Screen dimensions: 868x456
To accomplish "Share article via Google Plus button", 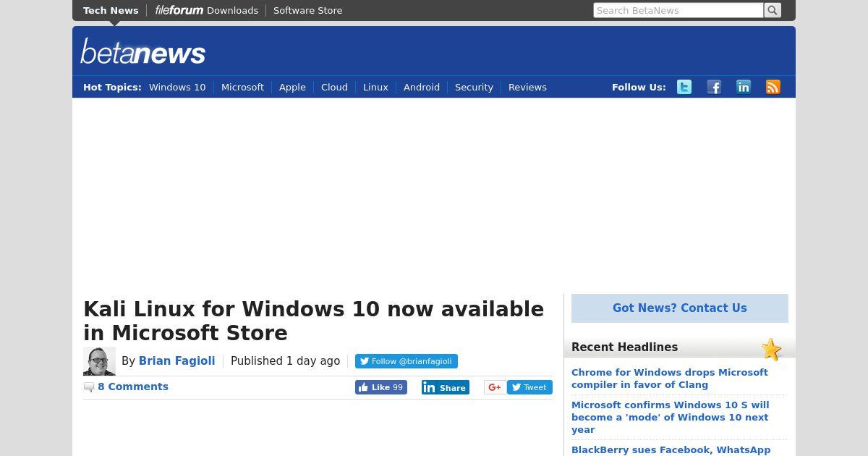I will click(x=495, y=387).
